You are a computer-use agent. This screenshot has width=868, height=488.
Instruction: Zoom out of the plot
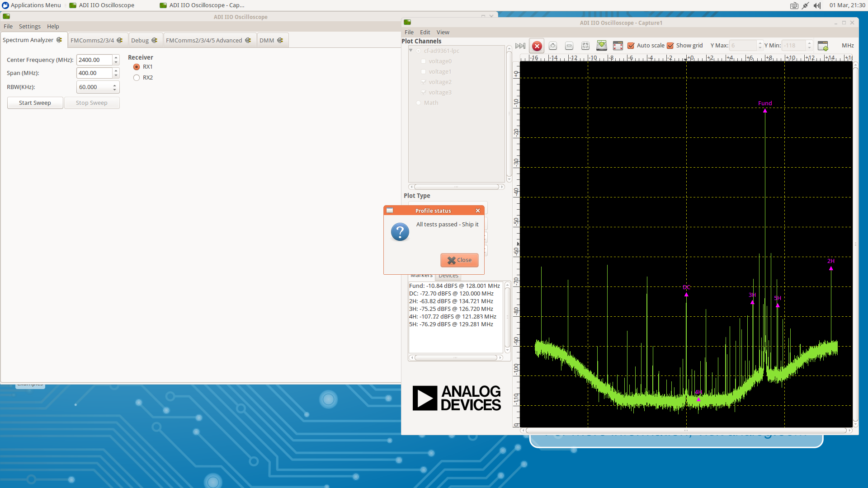[x=569, y=46]
